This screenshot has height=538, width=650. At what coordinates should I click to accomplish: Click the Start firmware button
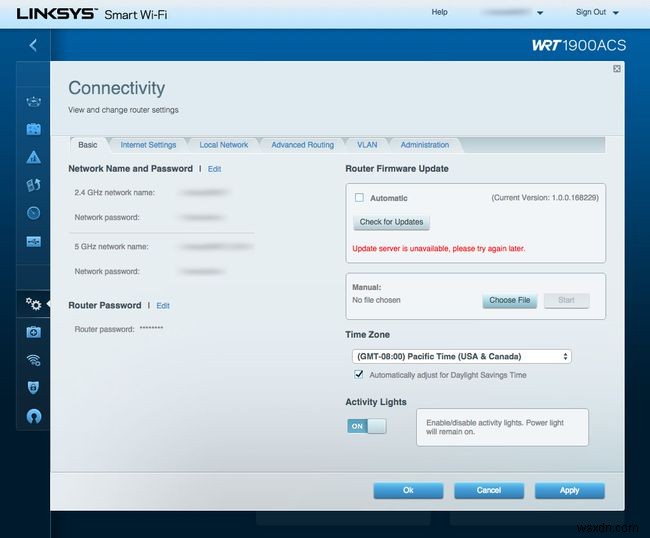(566, 301)
